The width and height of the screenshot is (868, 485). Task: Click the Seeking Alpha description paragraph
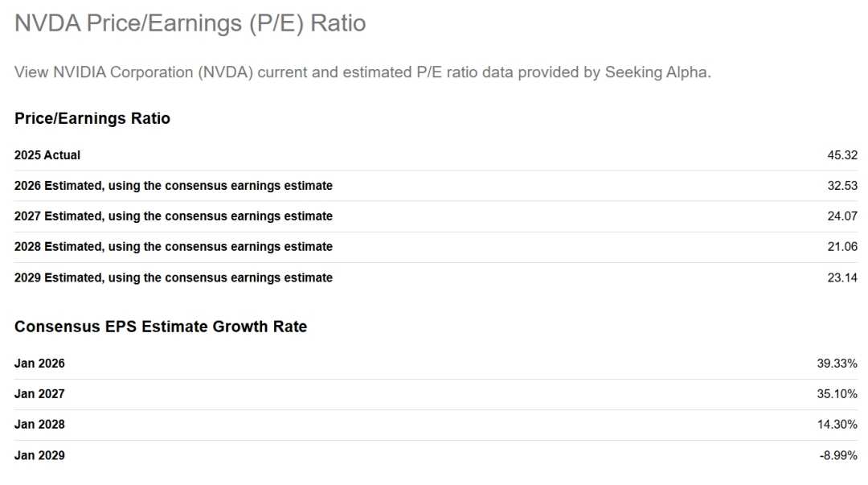[x=362, y=72]
